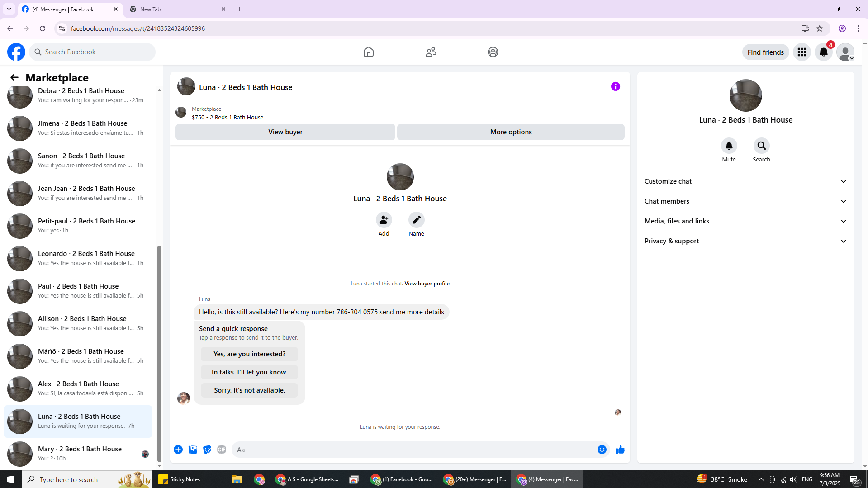Reload the page
The width and height of the screenshot is (868, 488).
pyautogui.click(x=43, y=28)
